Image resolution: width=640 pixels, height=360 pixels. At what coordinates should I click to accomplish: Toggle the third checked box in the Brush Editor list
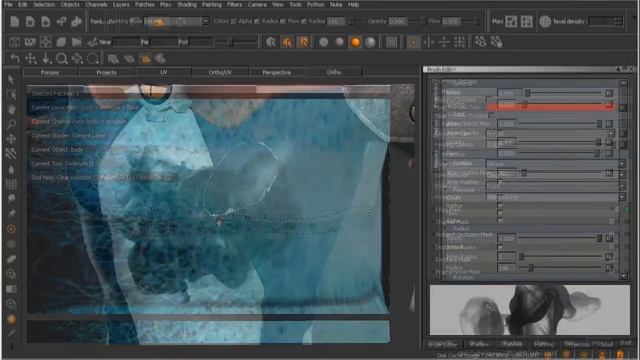500,220
